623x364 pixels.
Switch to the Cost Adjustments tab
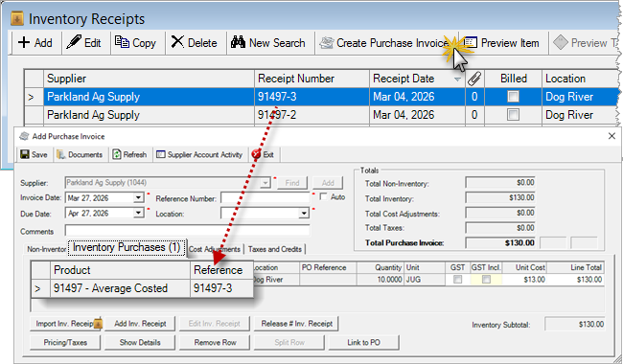215,249
